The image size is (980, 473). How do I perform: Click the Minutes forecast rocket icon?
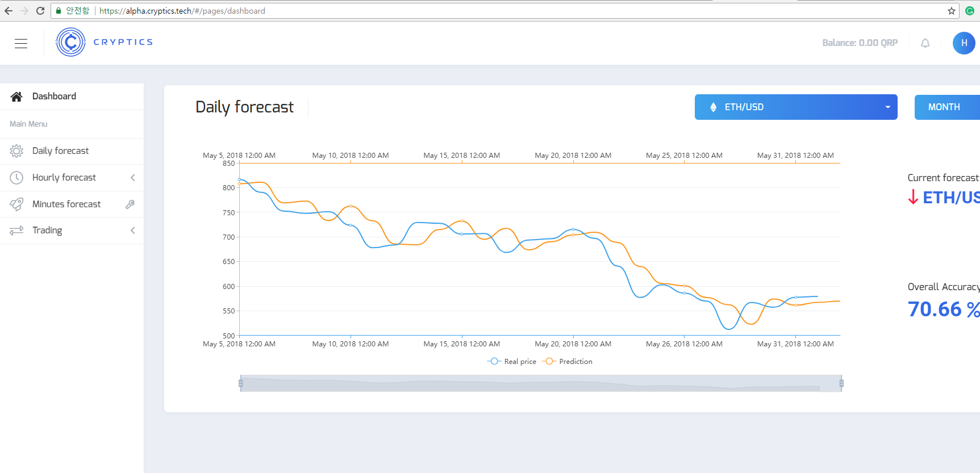tap(16, 204)
